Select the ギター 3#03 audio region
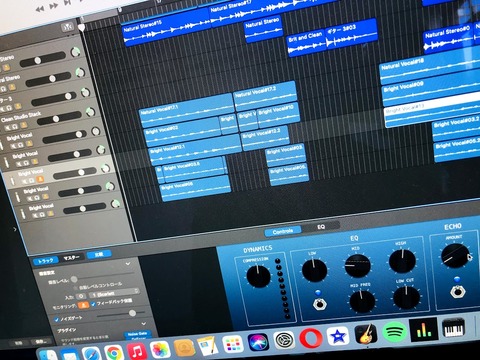This screenshot has height=360, width=480. pos(351,35)
